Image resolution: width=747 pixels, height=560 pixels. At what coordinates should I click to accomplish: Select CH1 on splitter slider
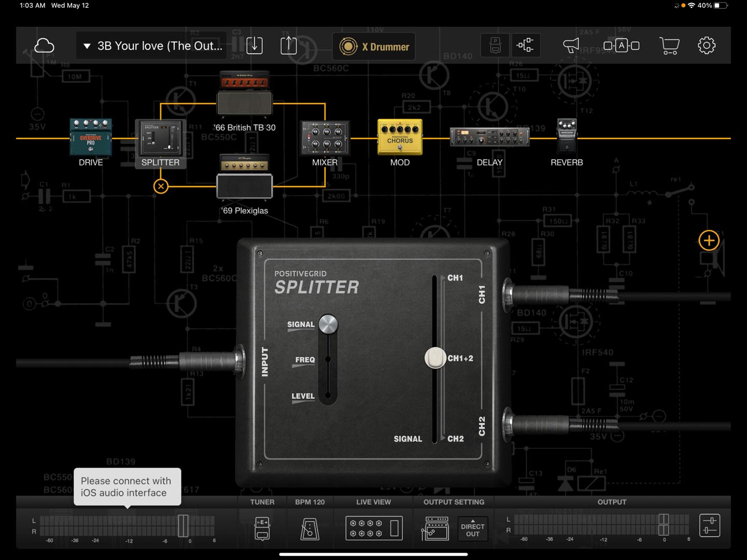point(455,278)
